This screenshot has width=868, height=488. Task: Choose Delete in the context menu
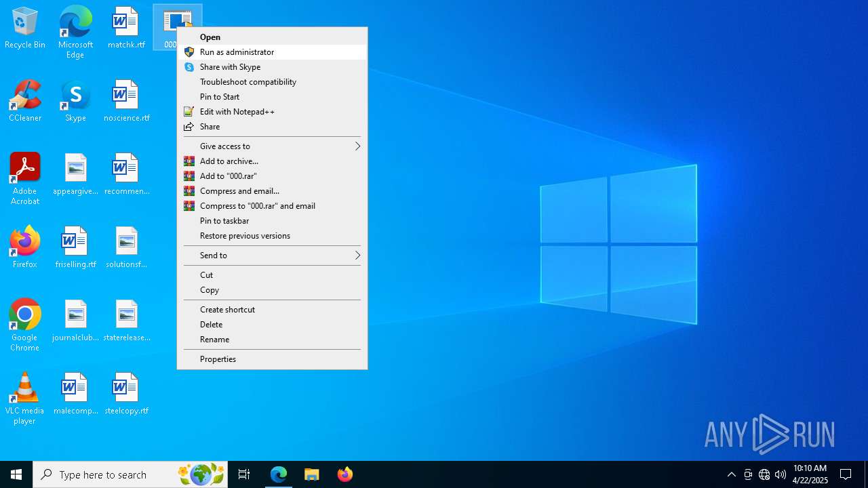(x=272, y=325)
